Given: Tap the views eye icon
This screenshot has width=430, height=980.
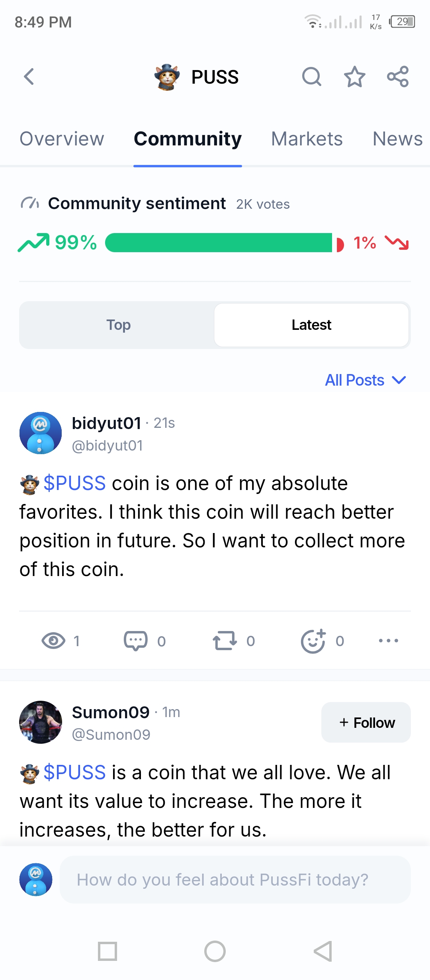Looking at the screenshot, I should click(53, 641).
